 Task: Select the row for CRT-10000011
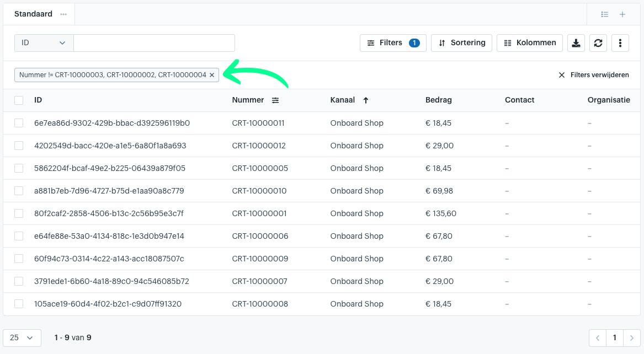(19, 123)
